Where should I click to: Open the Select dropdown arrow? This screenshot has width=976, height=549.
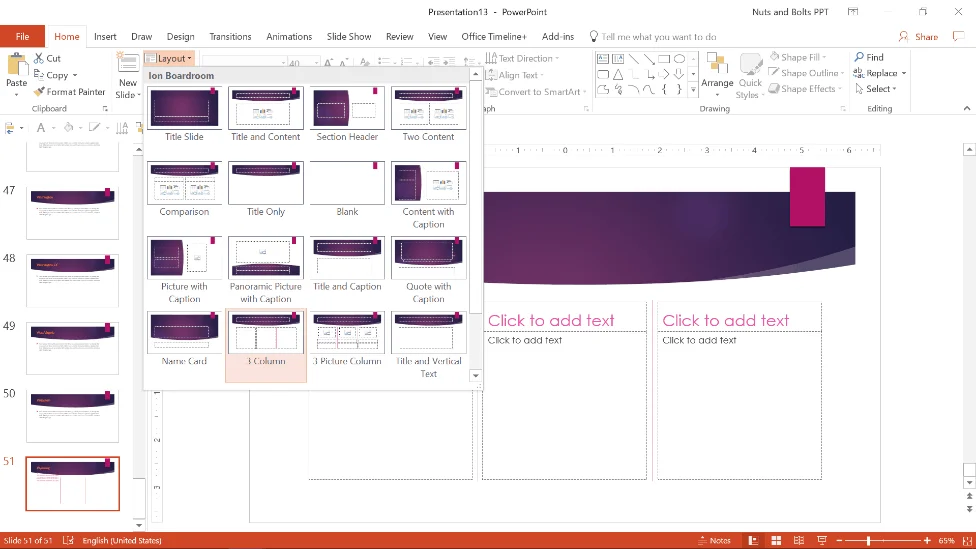click(894, 89)
